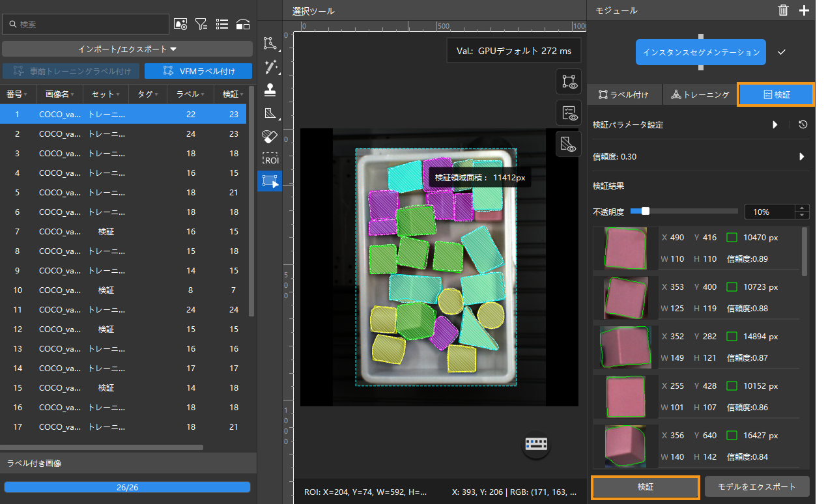Expand 検証パラメータ設定 section arrow

pyautogui.click(x=775, y=124)
